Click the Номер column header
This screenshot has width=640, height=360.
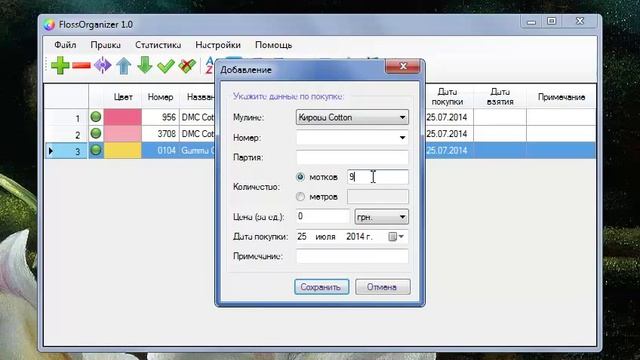point(160,97)
